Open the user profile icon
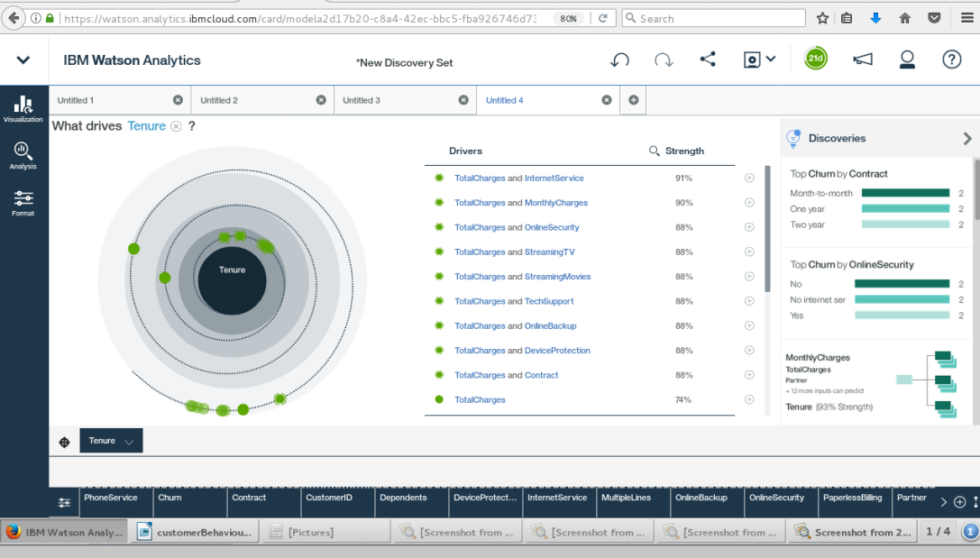The image size is (980, 558). coord(907,59)
